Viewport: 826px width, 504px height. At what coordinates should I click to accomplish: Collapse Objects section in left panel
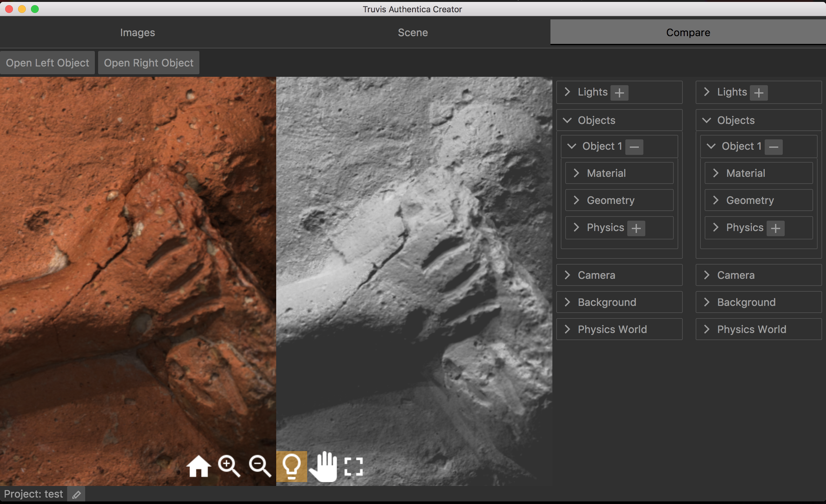point(567,120)
